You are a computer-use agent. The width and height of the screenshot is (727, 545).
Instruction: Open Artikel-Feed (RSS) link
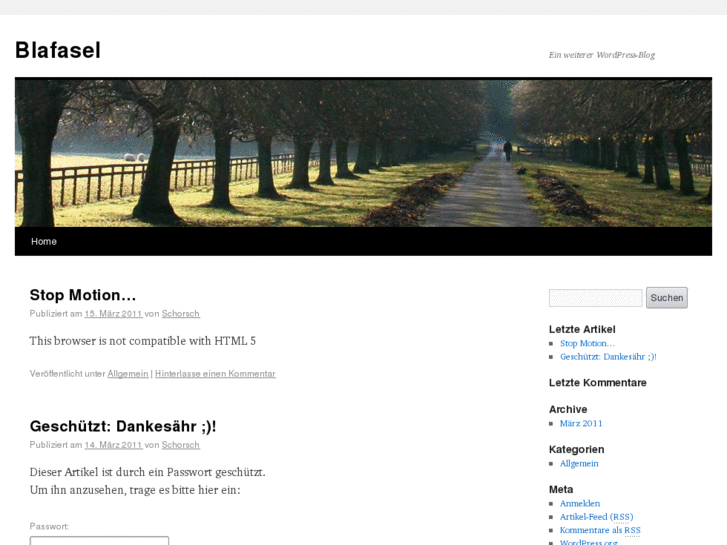[597, 517]
